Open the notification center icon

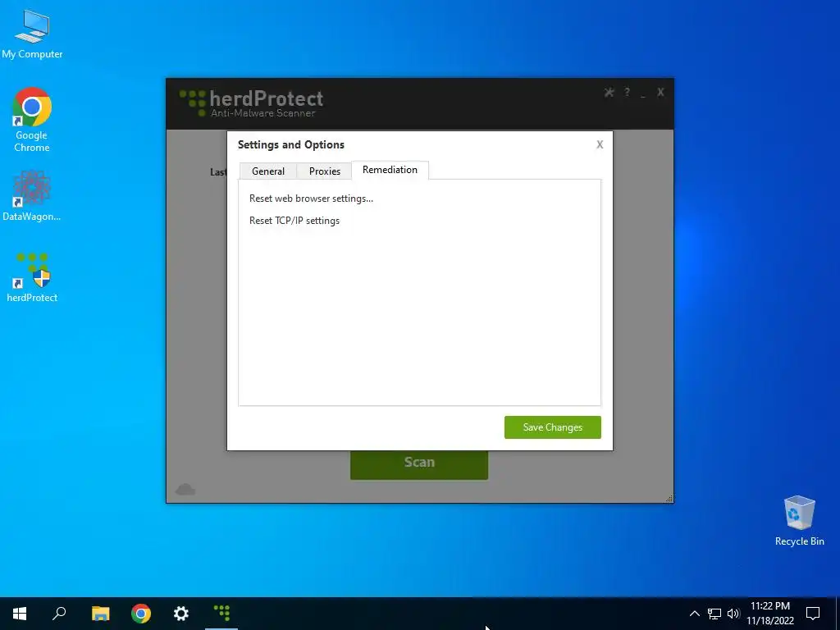(813, 614)
